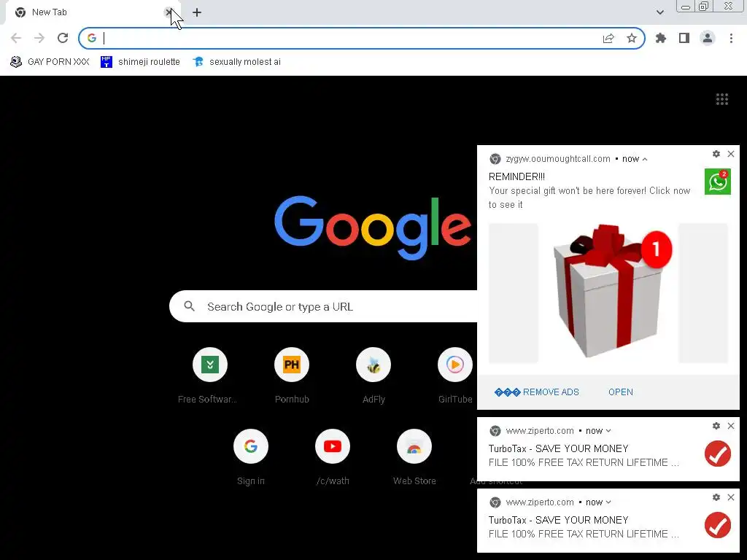
Task: Open the AdFly shortcut
Action: click(373, 365)
